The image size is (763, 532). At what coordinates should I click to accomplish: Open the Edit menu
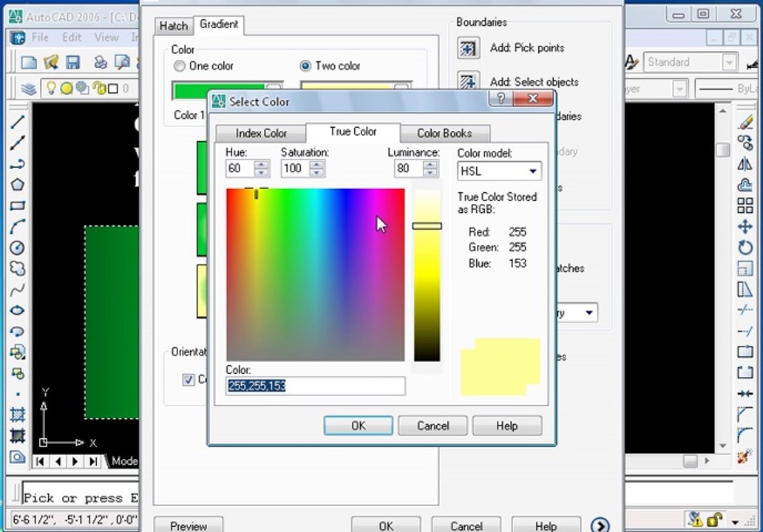pyautogui.click(x=72, y=37)
